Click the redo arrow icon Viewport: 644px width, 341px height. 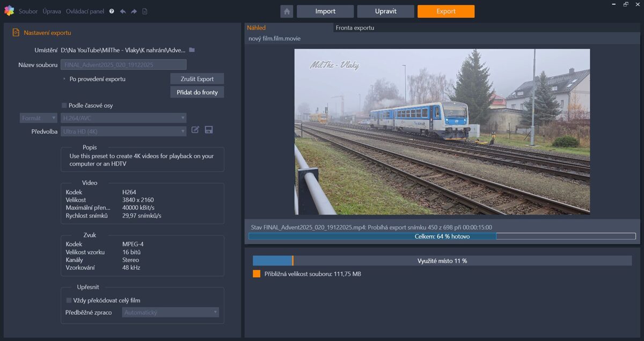134,11
